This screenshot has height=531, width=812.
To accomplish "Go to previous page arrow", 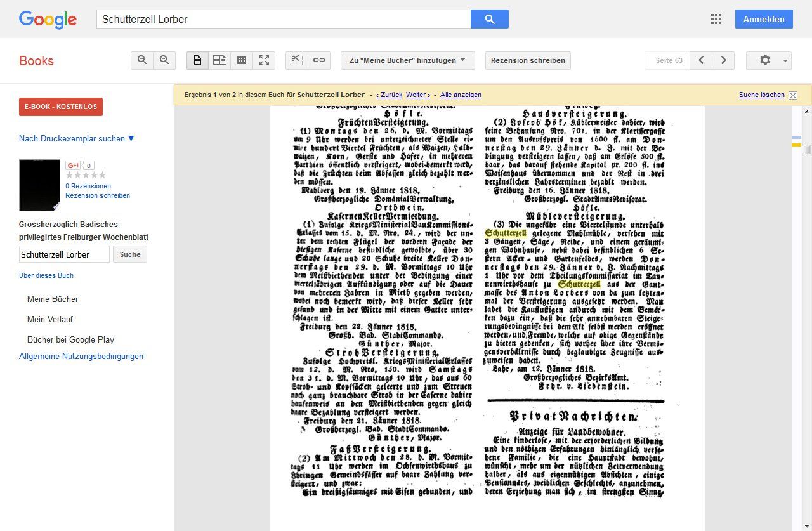I will [701, 60].
